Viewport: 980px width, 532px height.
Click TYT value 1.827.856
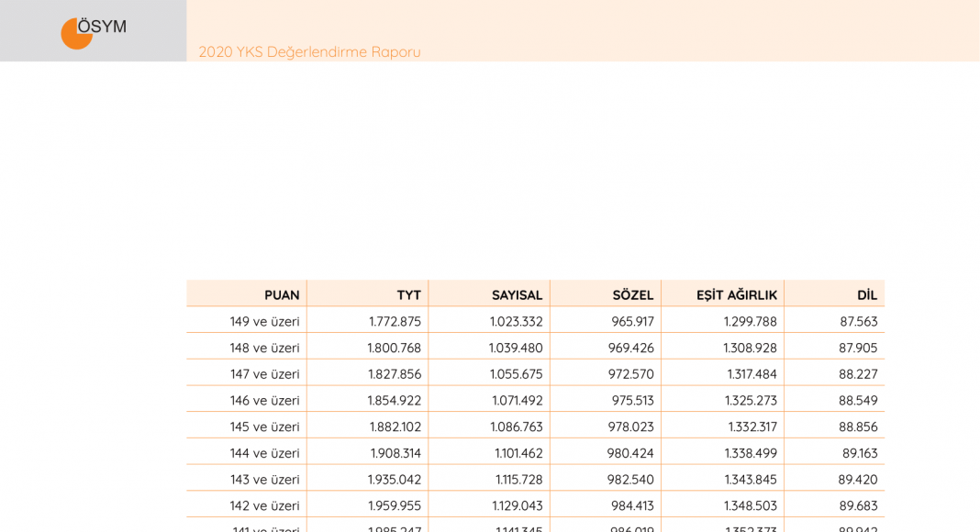[x=395, y=374]
